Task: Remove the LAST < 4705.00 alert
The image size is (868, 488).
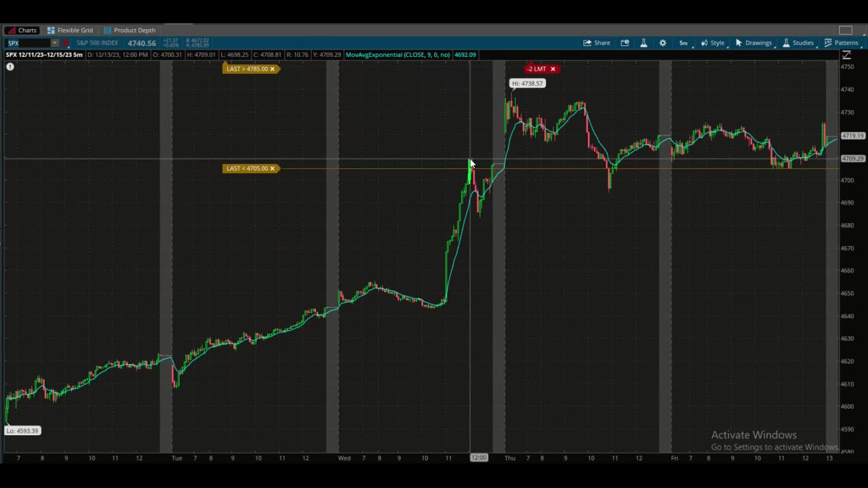Action: pos(273,168)
